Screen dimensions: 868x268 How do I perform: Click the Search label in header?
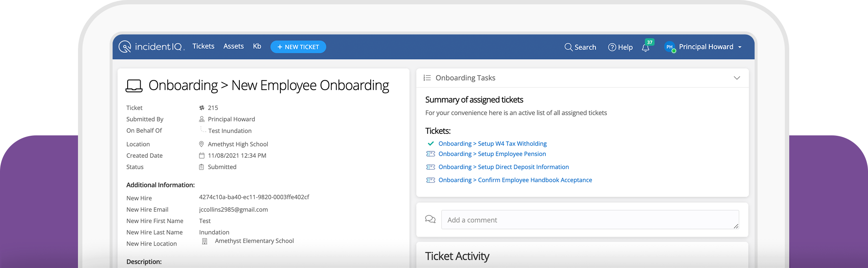point(585,47)
